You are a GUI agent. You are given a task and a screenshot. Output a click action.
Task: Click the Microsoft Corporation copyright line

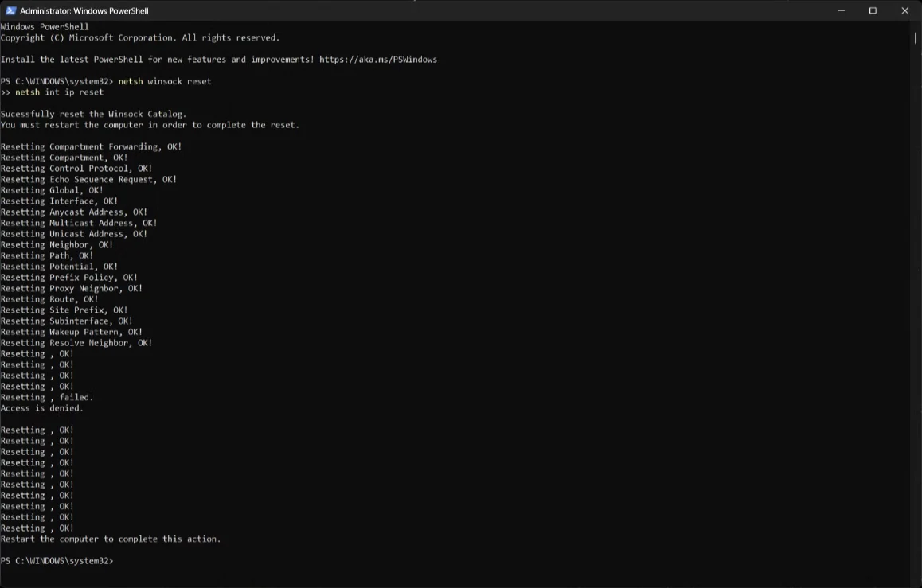tap(141, 37)
